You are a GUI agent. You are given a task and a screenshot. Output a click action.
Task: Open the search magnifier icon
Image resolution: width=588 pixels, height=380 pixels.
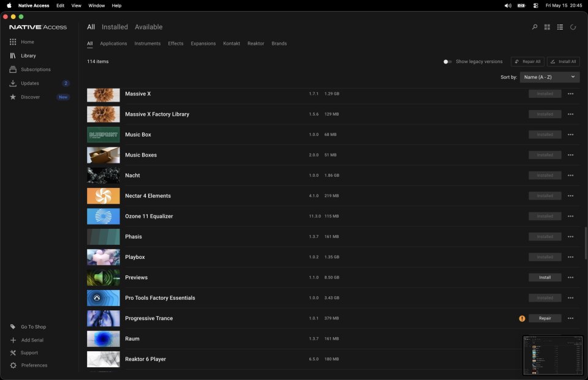pos(534,27)
